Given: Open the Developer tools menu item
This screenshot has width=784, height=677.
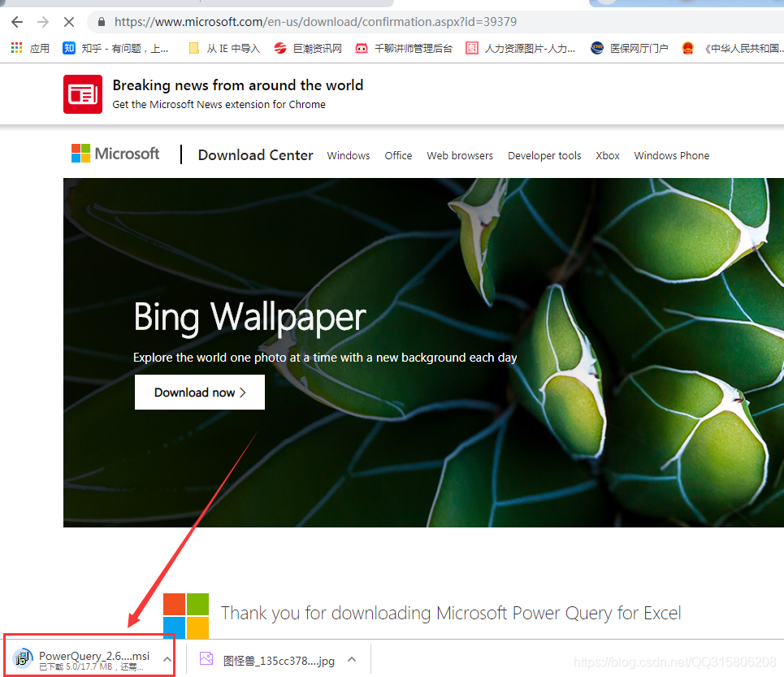Looking at the screenshot, I should (544, 155).
